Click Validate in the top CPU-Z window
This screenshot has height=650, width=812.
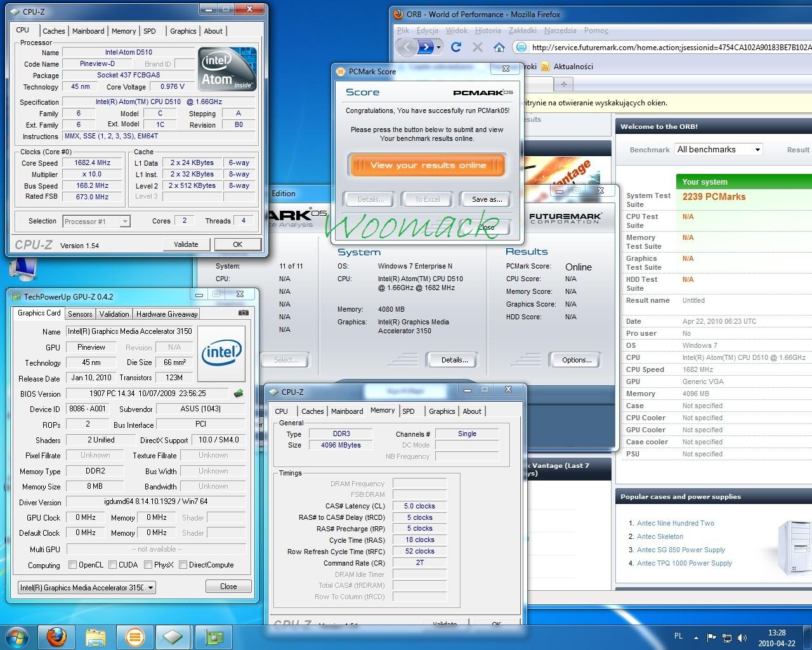tap(186, 244)
